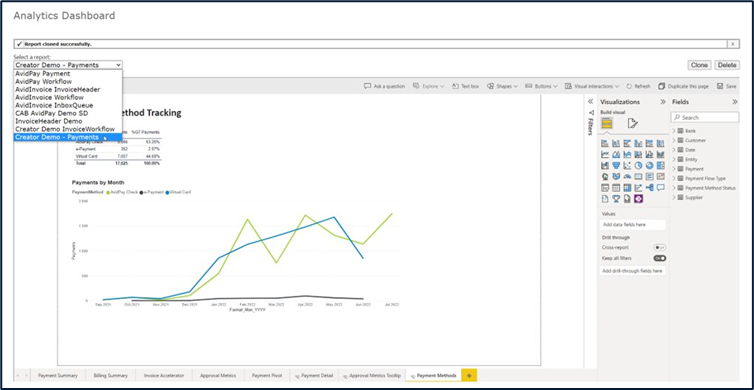Select the clustered bar chart visual

pyautogui.click(x=627, y=143)
